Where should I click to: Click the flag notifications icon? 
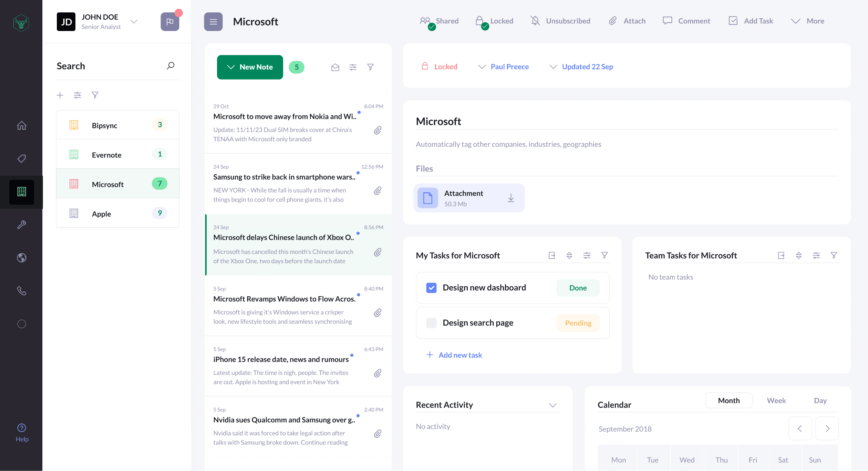point(170,22)
